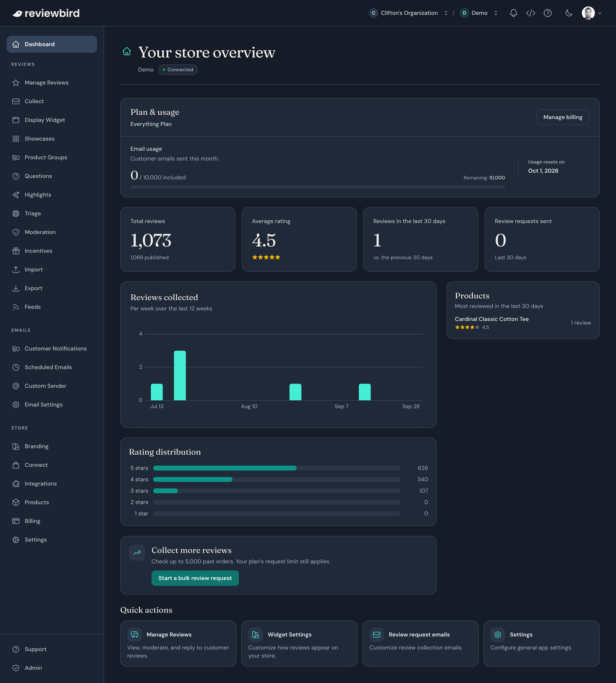Open the user avatar menu
Screen dimensions: 616x683
[591, 13]
